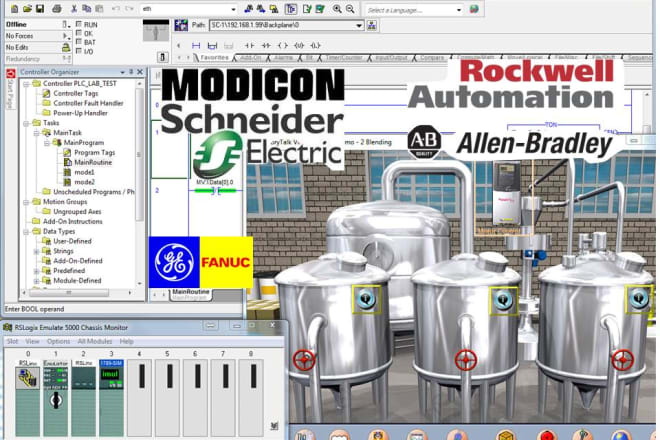Insert an Examine On contact instruction
The width and height of the screenshot is (660, 440).
(x=249, y=45)
